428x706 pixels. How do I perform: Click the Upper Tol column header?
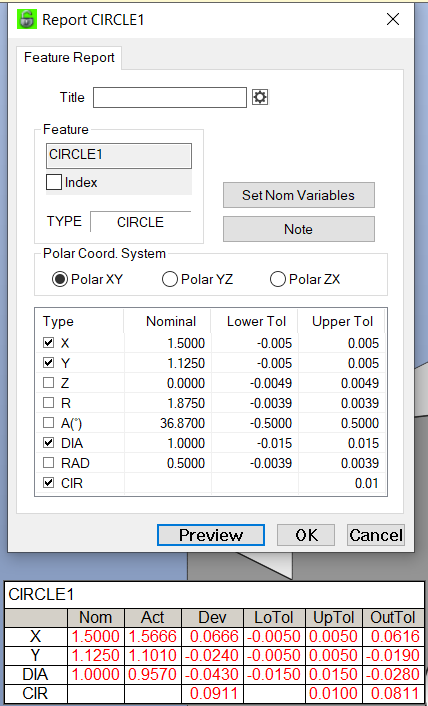(342, 321)
